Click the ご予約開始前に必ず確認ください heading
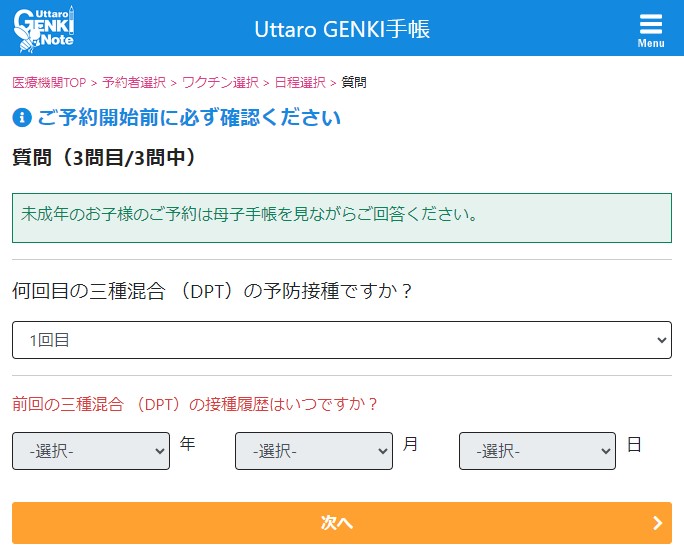Screen dimensions: 684x558 coord(189,118)
